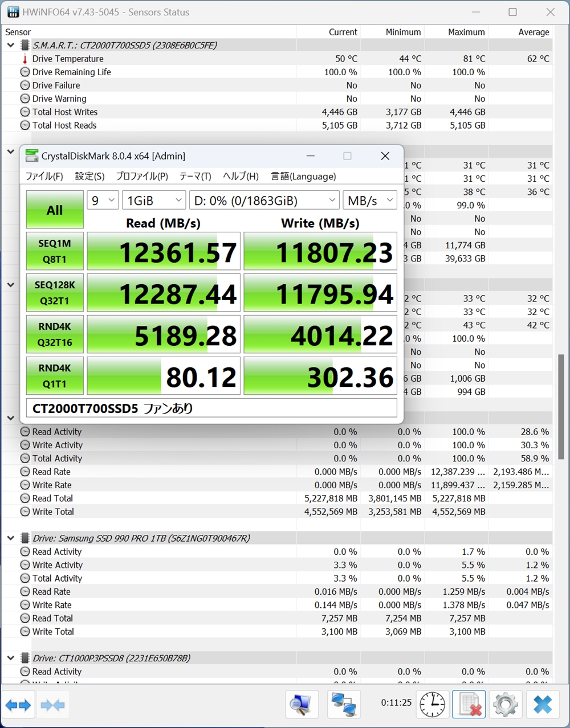Viewport: 570px width, 728px height.
Task: Open the unit dropdown showing MB/s
Action: point(370,200)
